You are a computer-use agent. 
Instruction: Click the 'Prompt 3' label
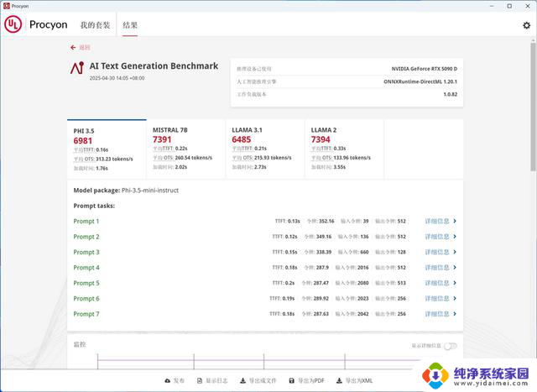pos(86,252)
